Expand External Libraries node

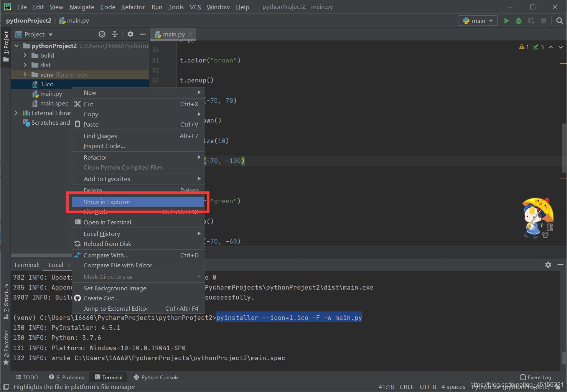(16, 113)
